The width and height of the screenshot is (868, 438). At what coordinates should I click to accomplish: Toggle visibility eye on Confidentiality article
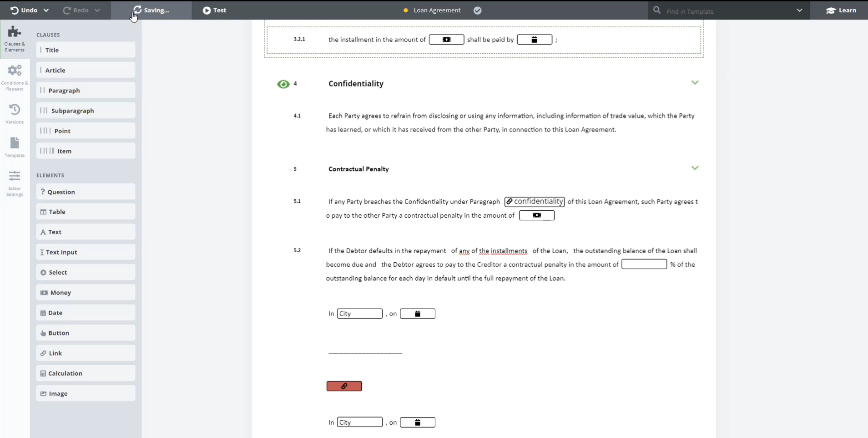[283, 84]
